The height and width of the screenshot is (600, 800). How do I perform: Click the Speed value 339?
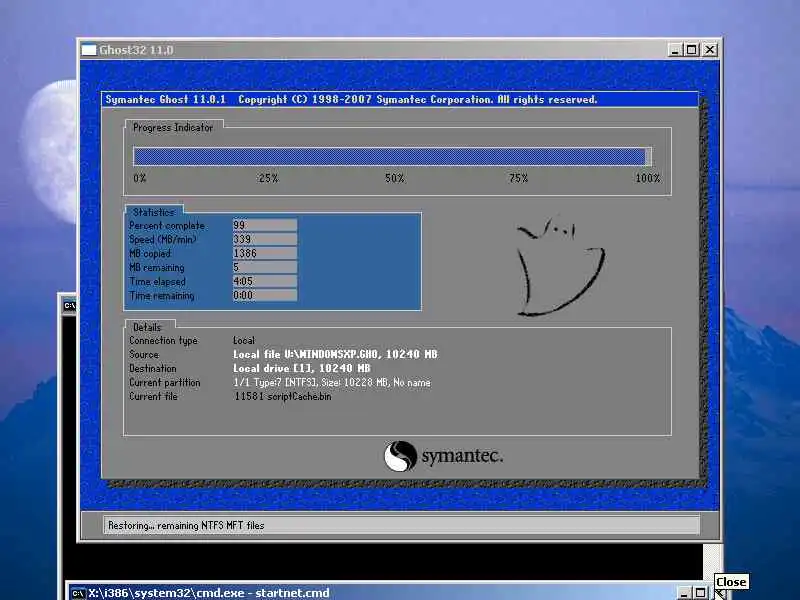(265, 239)
